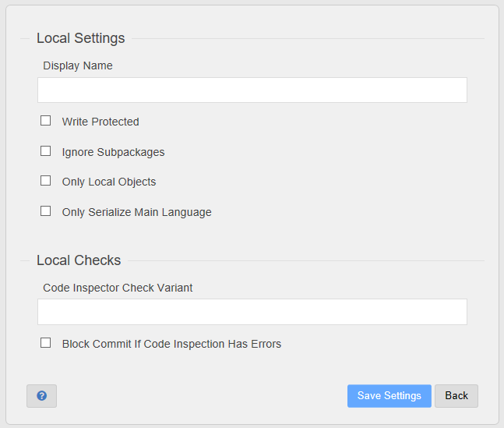Image resolution: width=504 pixels, height=428 pixels.
Task: Click the Local Checks section heading
Action: [79, 260]
